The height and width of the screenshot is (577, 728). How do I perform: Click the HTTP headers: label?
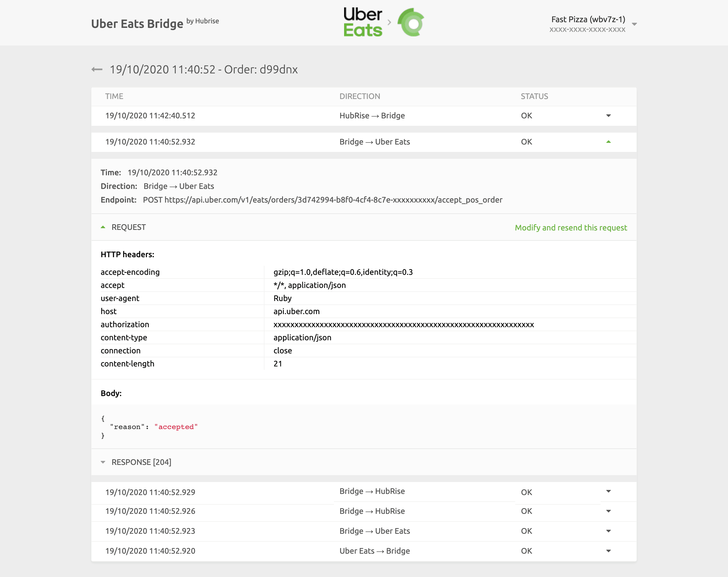coord(127,255)
